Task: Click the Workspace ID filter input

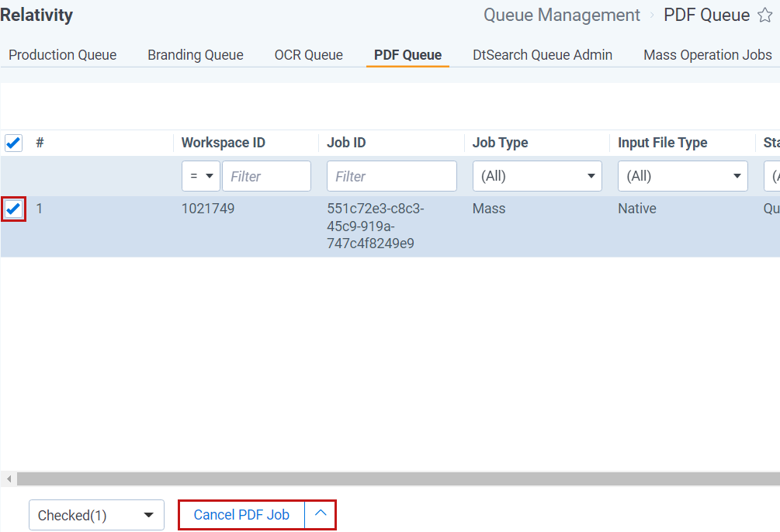Action: pyautogui.click(x=267, y=176)
